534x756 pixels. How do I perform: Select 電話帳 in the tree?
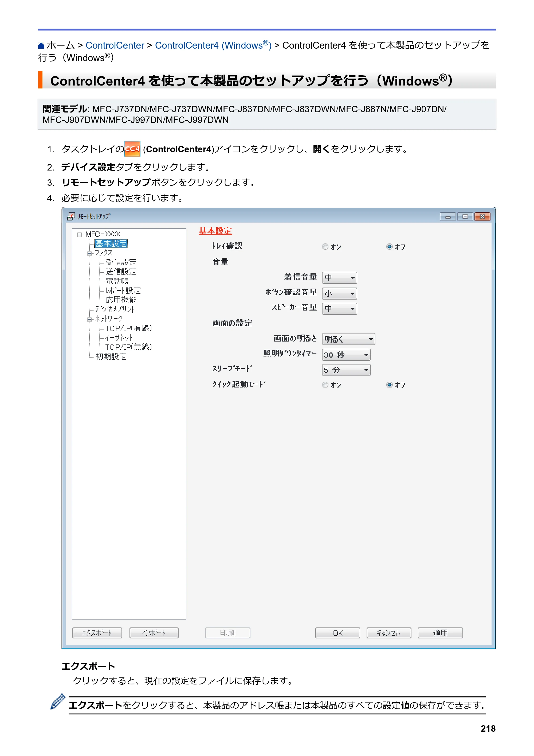coord(117,281)
